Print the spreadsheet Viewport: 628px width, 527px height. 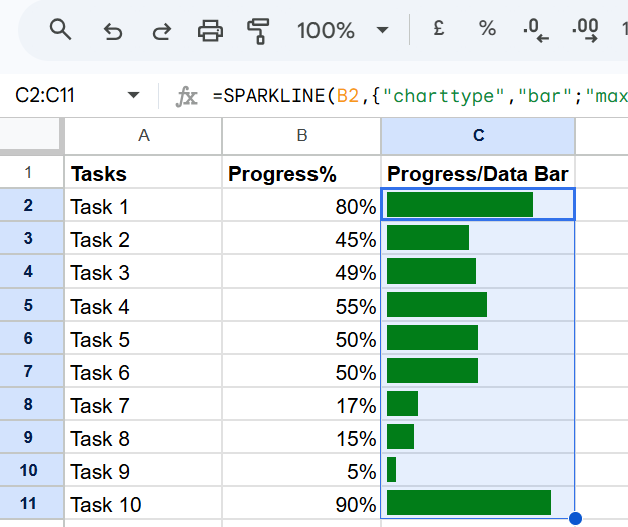[210, 30]
